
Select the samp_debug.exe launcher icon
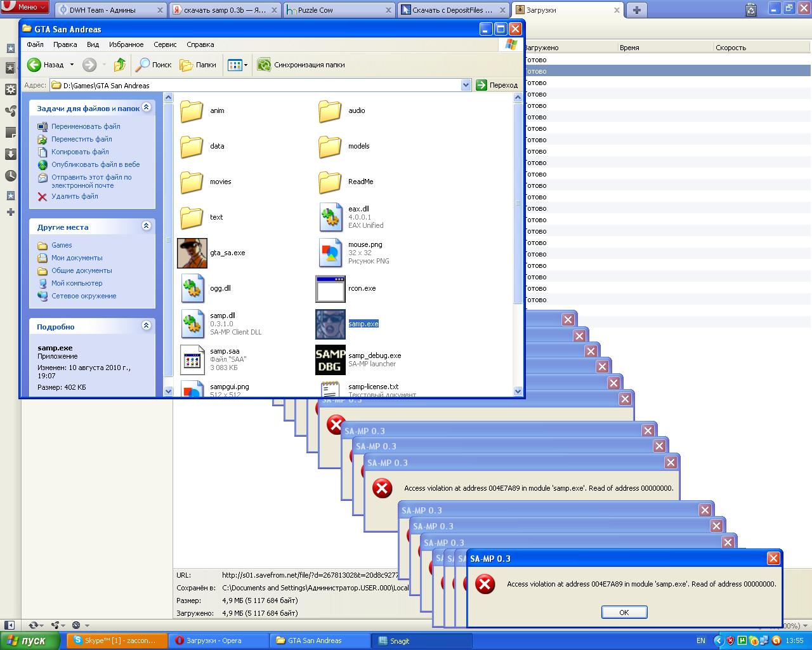(x=331, y=360)
